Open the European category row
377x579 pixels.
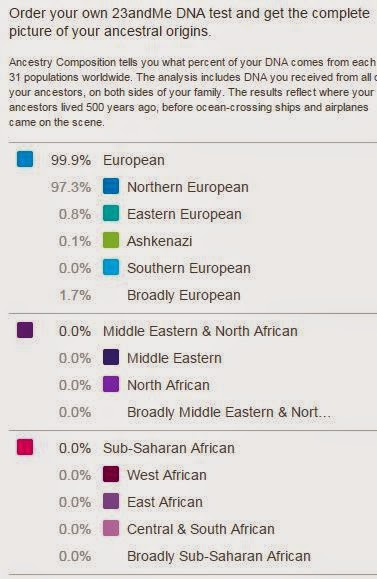192,160
